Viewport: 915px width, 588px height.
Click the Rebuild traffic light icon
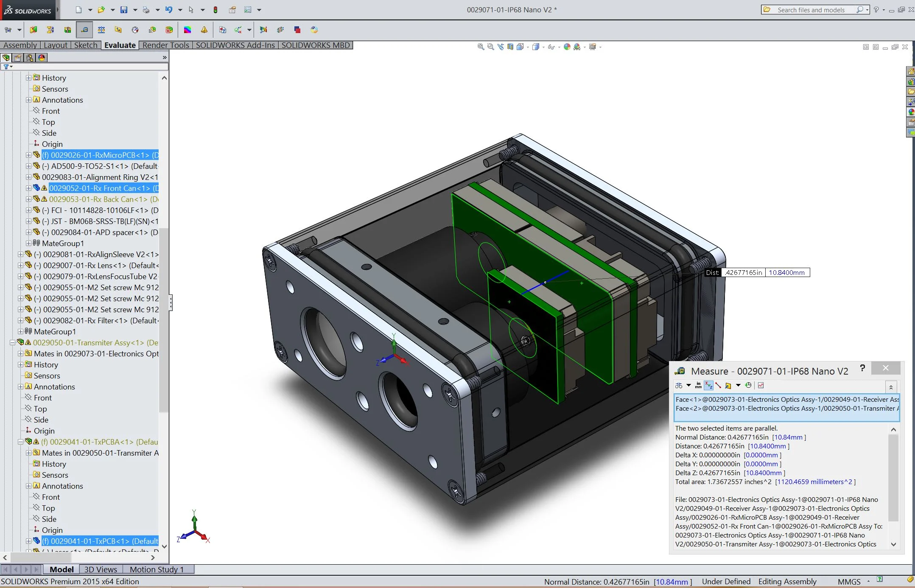tap(215, 10)
